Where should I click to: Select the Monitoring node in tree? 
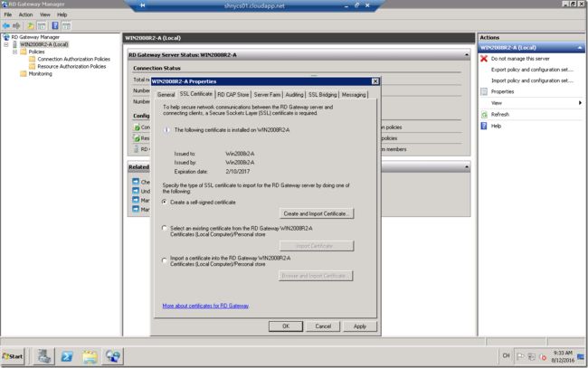[x=40, y=74]
